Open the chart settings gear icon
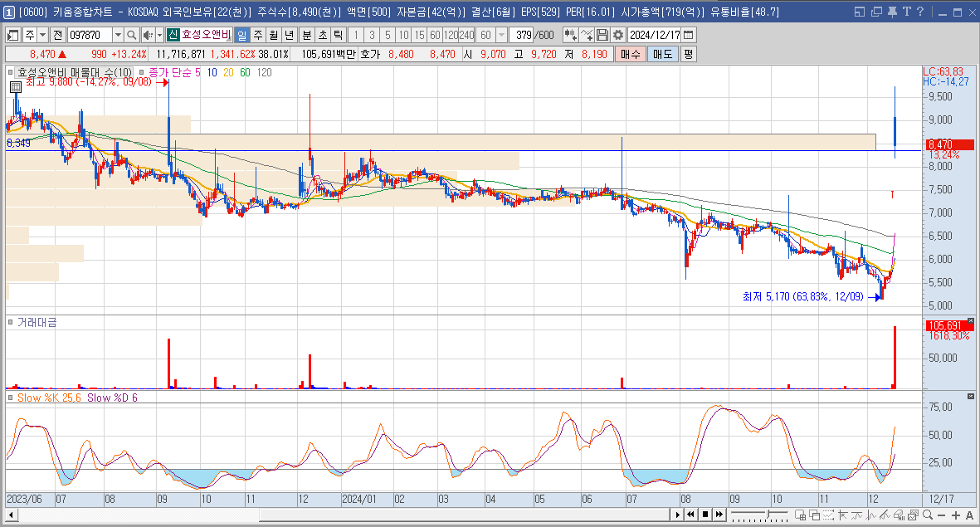The image size is (980, 527). point(618,35)
